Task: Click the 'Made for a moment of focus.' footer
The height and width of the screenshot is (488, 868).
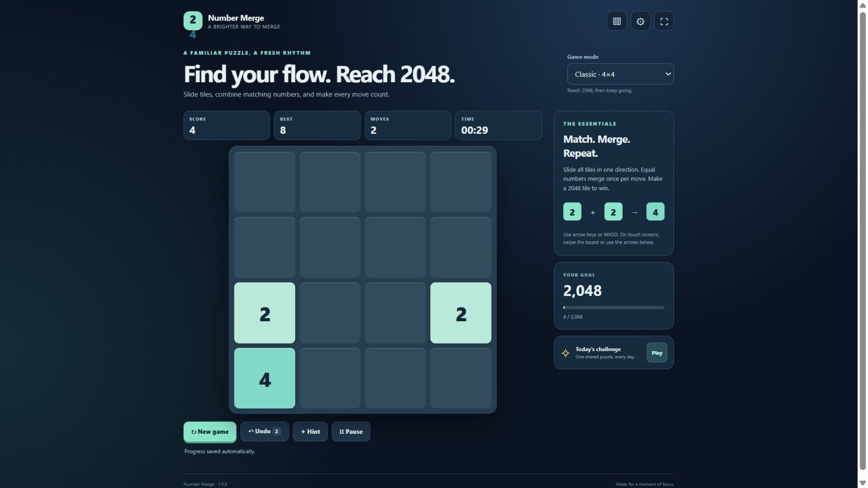Action: 645,484
